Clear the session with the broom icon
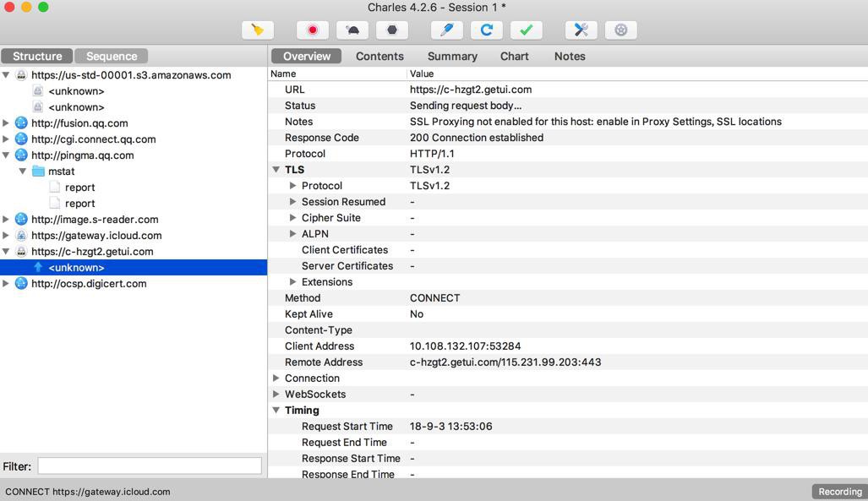Screen dimensions: 868x501 pyautogui.click(x=258, y=30)
